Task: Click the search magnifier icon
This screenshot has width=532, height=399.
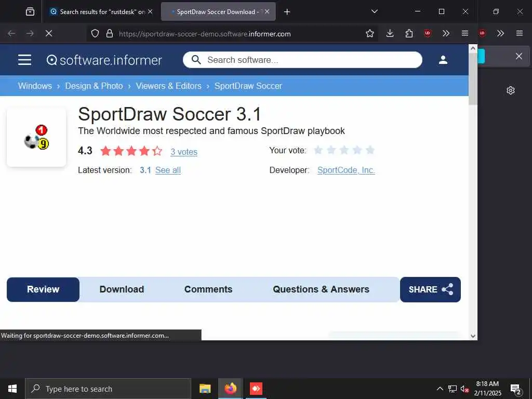Action: coord(196,60)
